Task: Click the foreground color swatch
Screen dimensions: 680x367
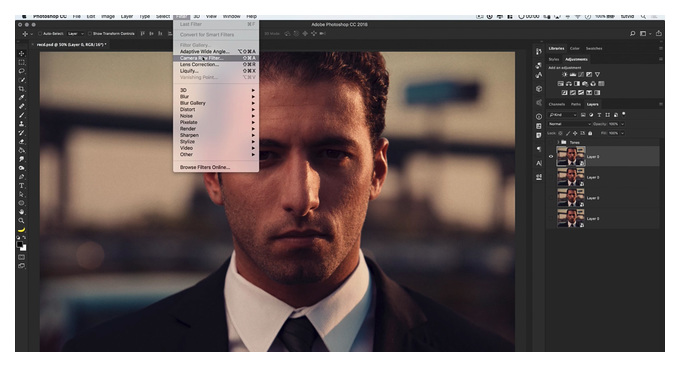Action: [x=20, y=245]
